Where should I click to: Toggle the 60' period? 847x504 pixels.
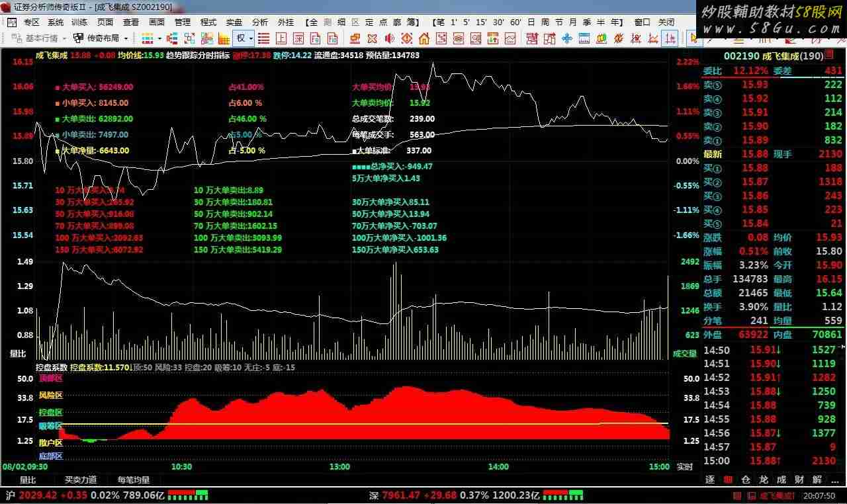(515, 22)
